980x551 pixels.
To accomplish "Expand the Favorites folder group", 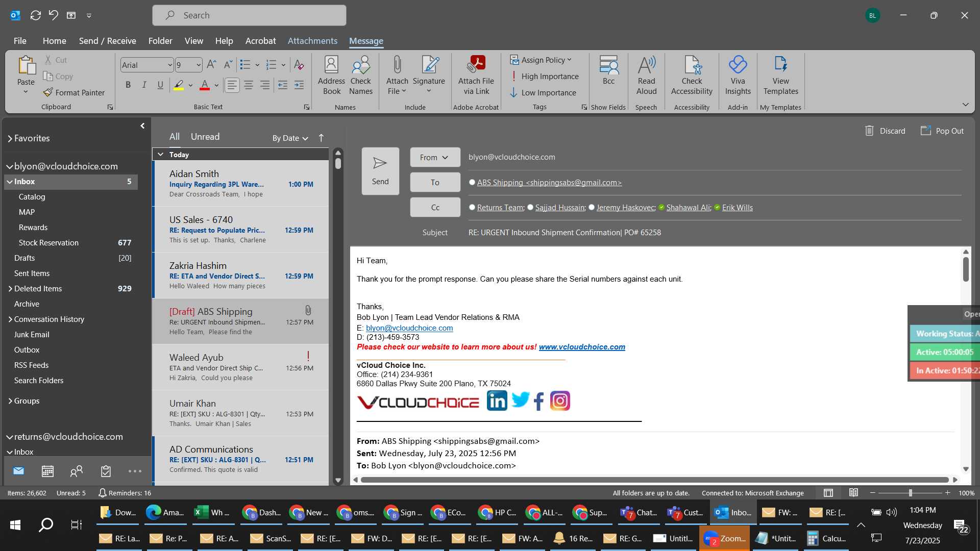I will pyautogui.click(x=10, y=138).
